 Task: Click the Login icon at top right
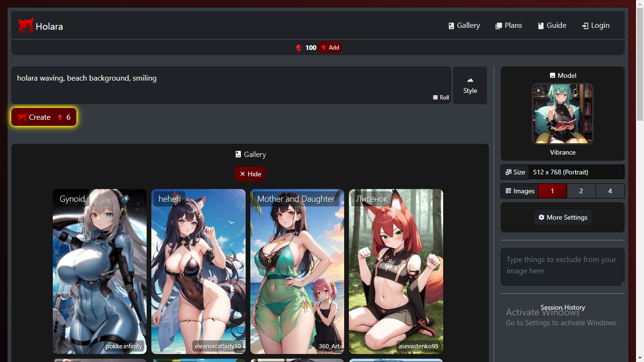pos(584,25)
